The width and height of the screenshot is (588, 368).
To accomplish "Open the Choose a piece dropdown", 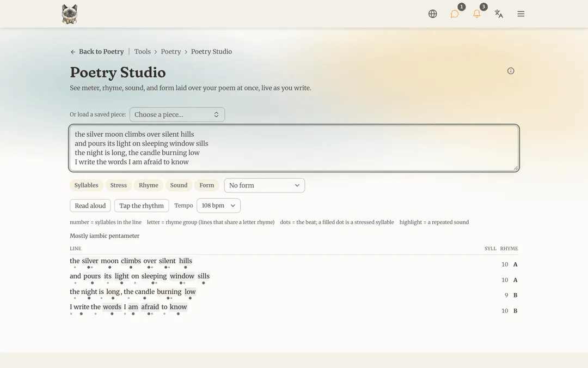I will click(x=177, y=114).
